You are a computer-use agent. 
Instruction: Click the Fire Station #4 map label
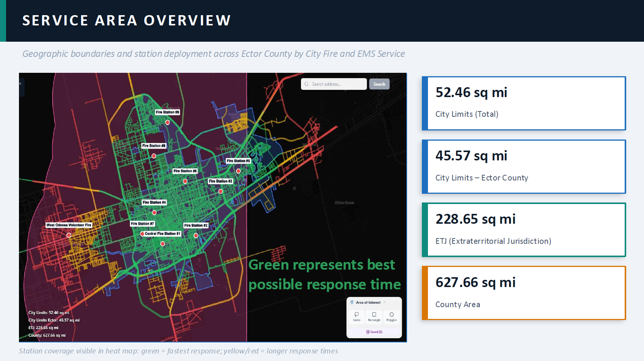(154, 202)
